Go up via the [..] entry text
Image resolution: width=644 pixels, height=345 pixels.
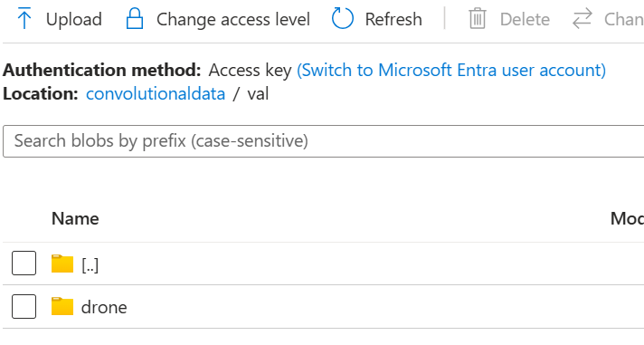coord(90,265)
